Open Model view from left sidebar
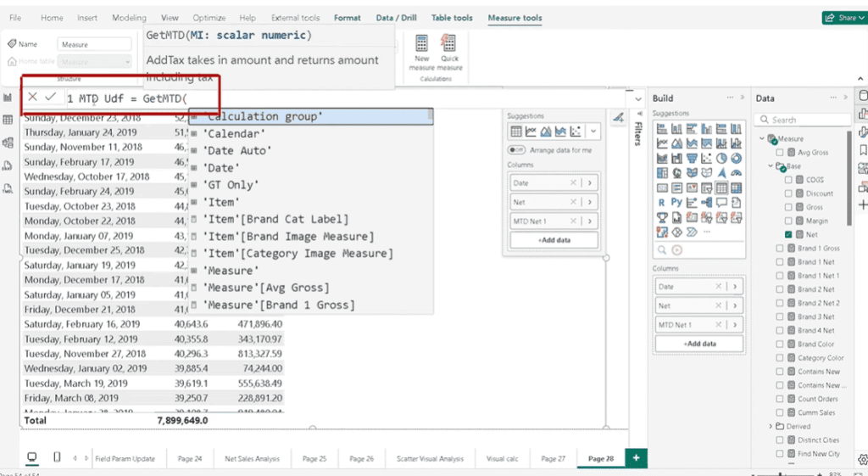The image size is (868, 476). point(8,143)
